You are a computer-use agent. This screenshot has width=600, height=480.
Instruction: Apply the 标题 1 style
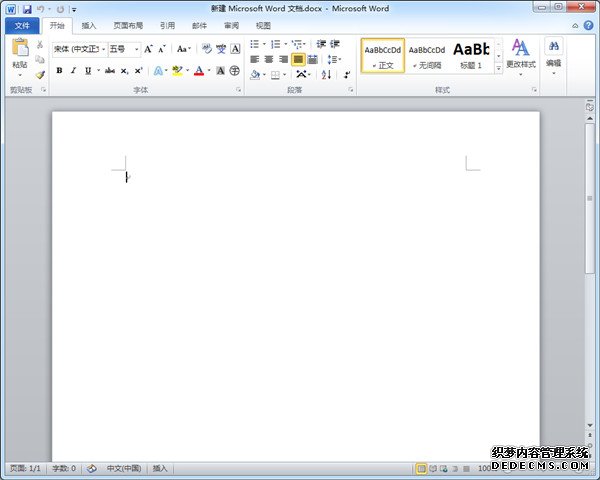(x=471, y=56)
